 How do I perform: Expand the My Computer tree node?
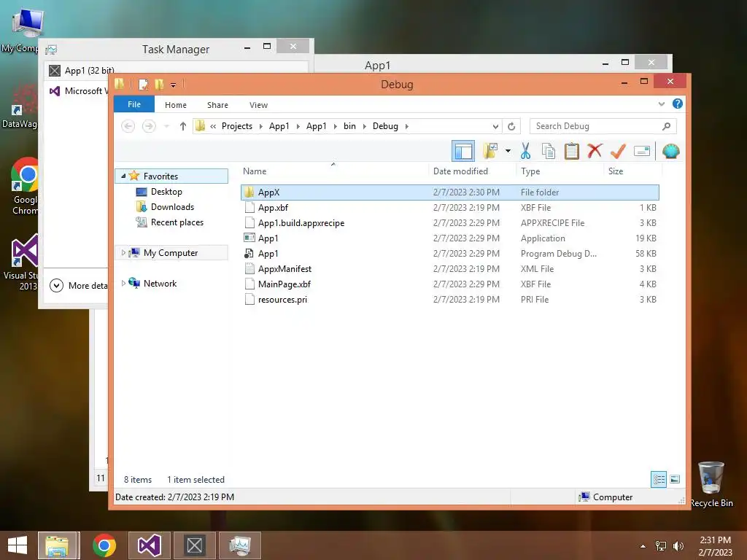pyautogui.click(x=123, y=253)
